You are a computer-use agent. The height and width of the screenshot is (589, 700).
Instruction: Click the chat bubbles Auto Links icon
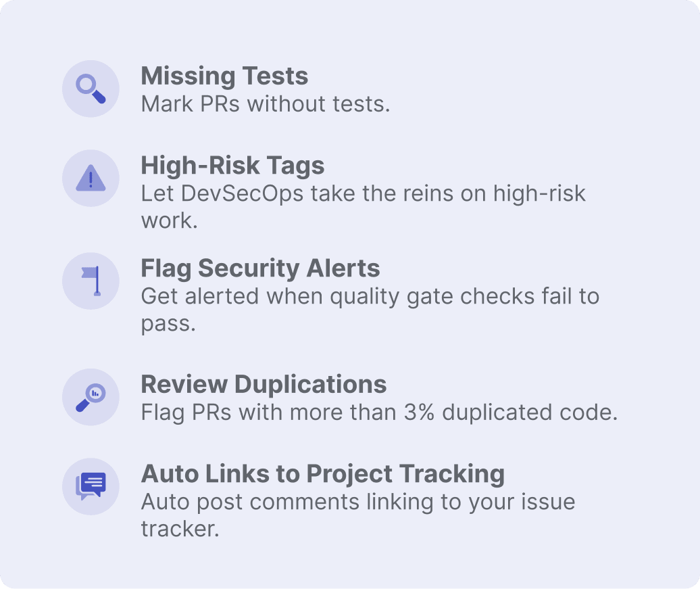[x=91, y=486]
